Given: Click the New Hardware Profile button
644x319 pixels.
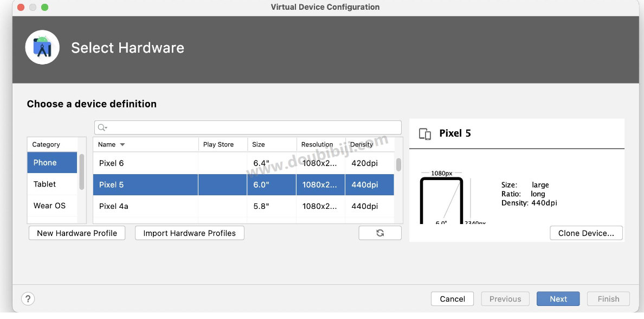Looking at the screenshot, I should pos(77,233).
